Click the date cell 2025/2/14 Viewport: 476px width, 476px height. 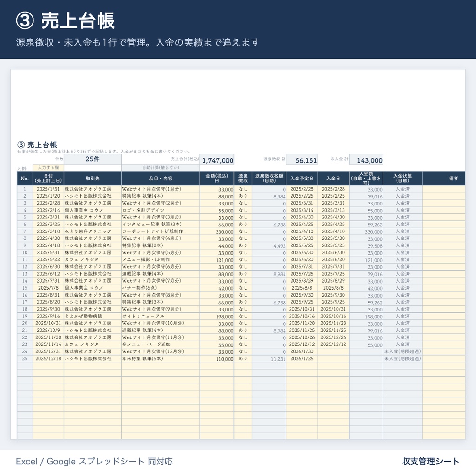pyautogui.click(x=48, y=210)
